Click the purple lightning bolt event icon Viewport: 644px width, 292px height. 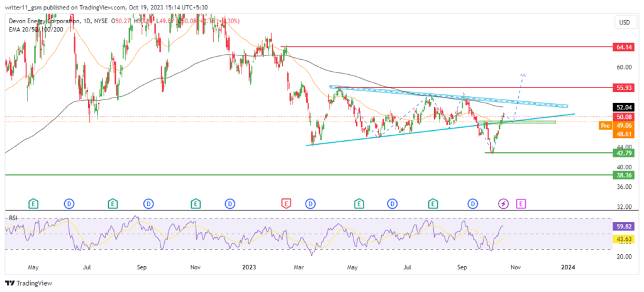(502, 203)
